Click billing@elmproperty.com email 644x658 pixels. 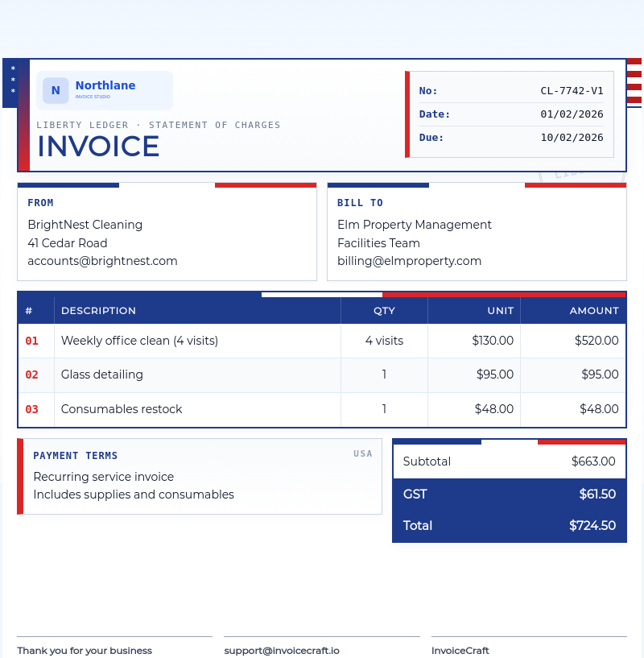[410, 261]
